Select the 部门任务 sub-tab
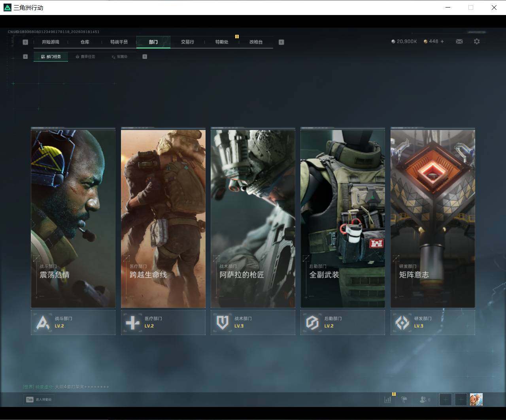The width and height of the screenshot is (506, 420). tap(51, 57)
